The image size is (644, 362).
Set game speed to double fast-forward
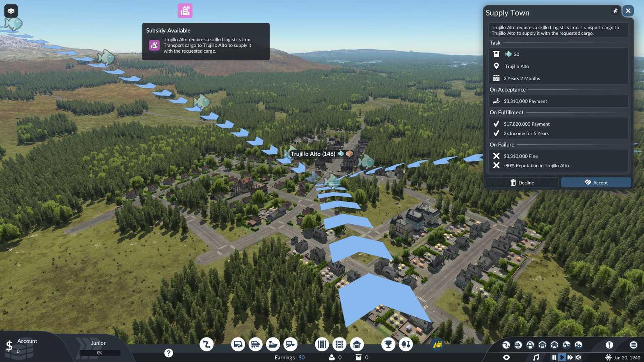pos(570,357)
